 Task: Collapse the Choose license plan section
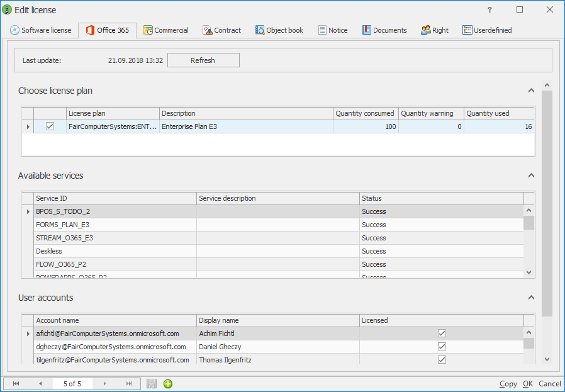click(x=531, y=91)
